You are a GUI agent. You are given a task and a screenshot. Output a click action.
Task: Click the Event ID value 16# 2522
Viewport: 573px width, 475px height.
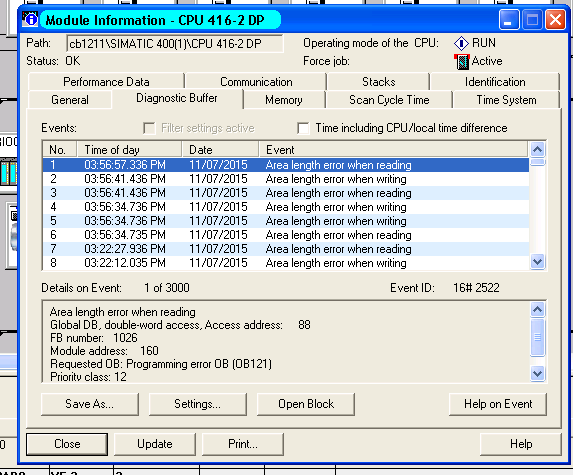(476, 288)
